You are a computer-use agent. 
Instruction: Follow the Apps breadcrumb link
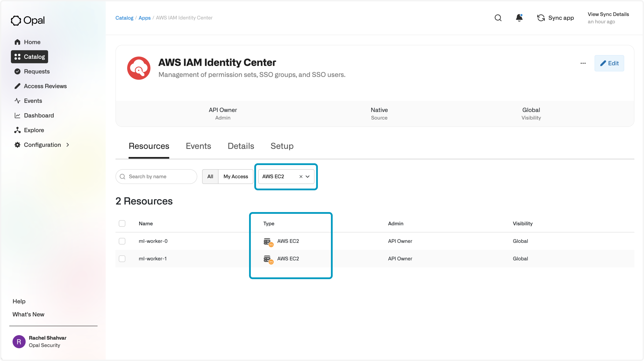tap(144, 18)
